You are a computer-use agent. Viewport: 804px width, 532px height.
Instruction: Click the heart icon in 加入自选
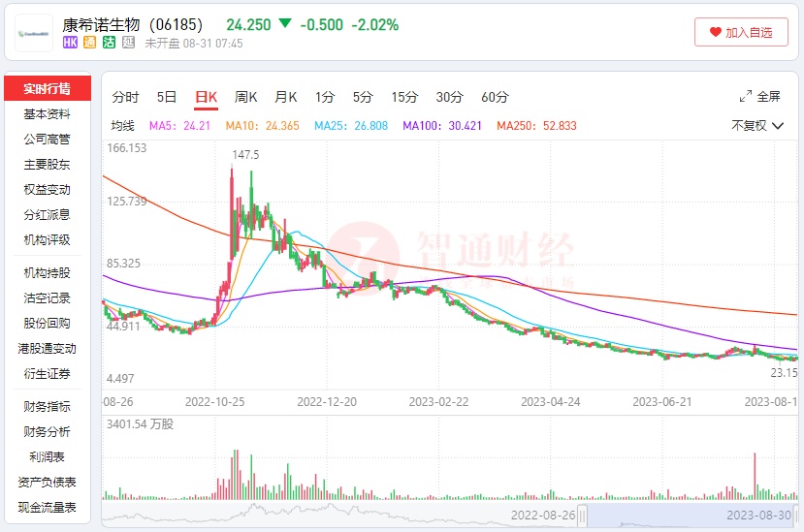(x=716, y=32)
